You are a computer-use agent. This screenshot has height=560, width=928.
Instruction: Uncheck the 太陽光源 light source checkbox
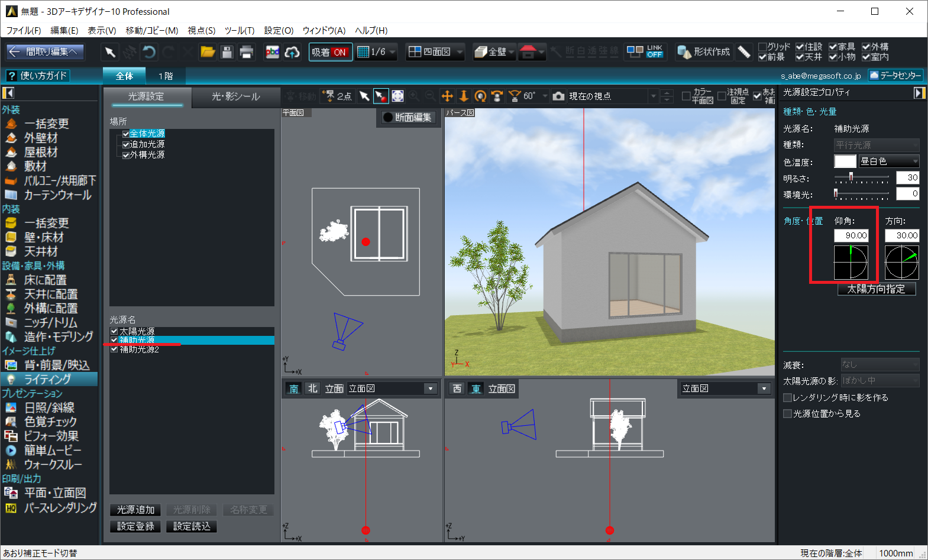[114, 332]
